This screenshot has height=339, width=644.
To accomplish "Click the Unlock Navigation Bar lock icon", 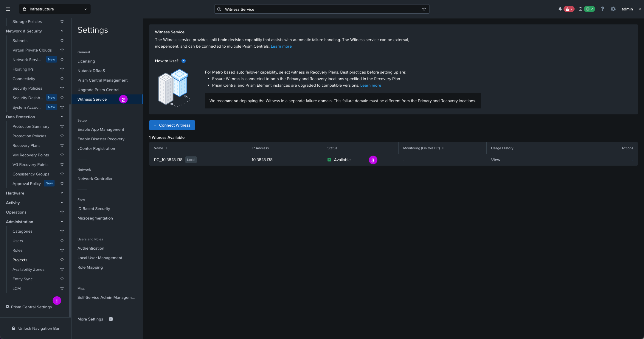I will coord(13,328).
